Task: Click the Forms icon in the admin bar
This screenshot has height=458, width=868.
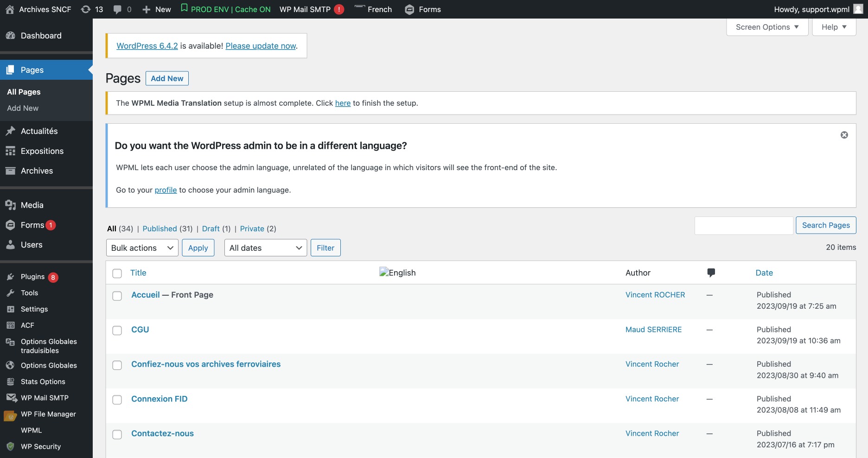Action: [x=409, y=9]
